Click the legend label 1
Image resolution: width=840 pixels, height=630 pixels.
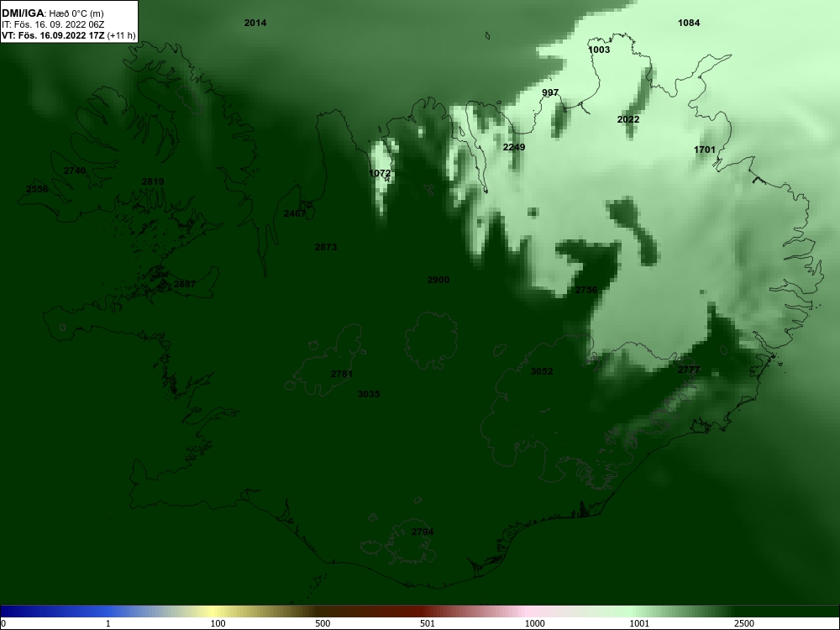(108, 623)
